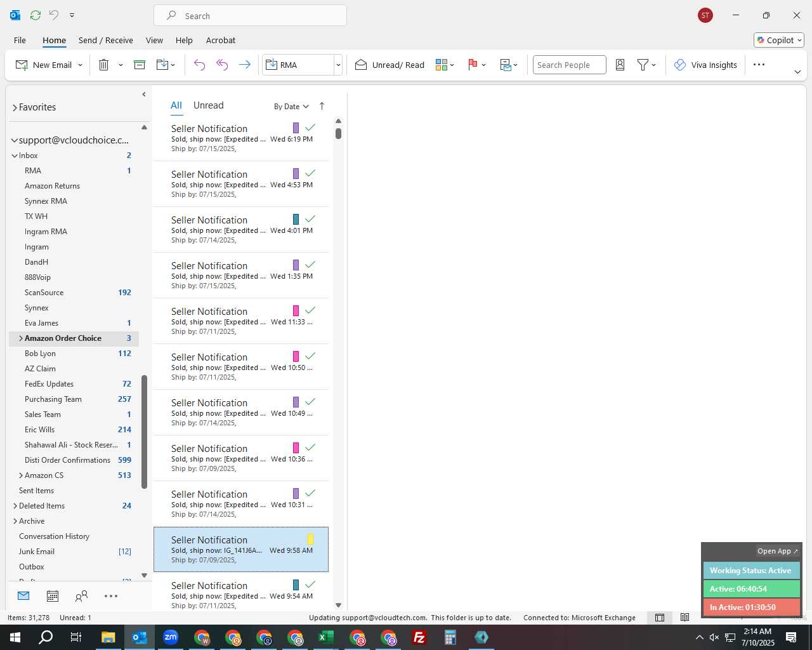Click yellow category swatch on 9:58 AM email
This screenshot has width=812, height=650.
pyautogui.click(x=311, y=539)
